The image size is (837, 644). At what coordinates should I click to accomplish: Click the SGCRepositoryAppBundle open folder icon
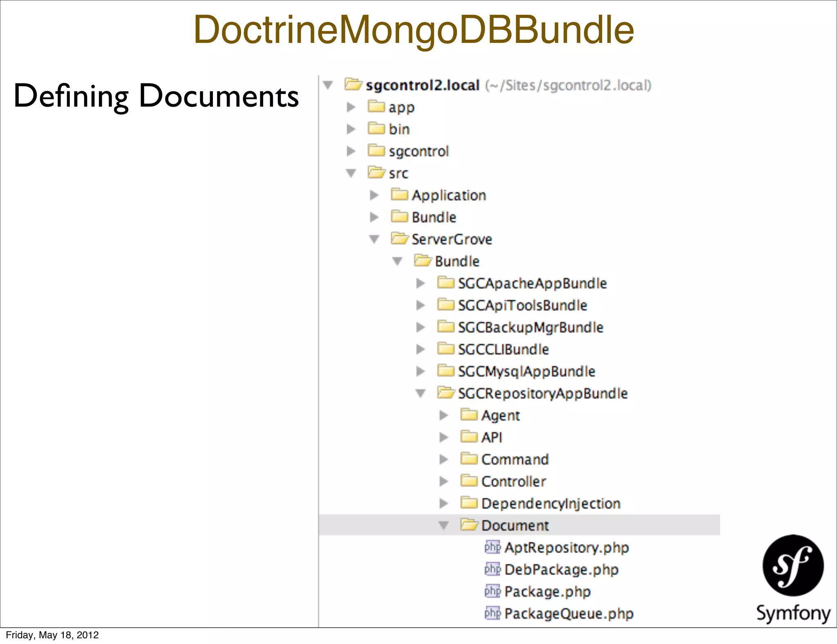446,392
